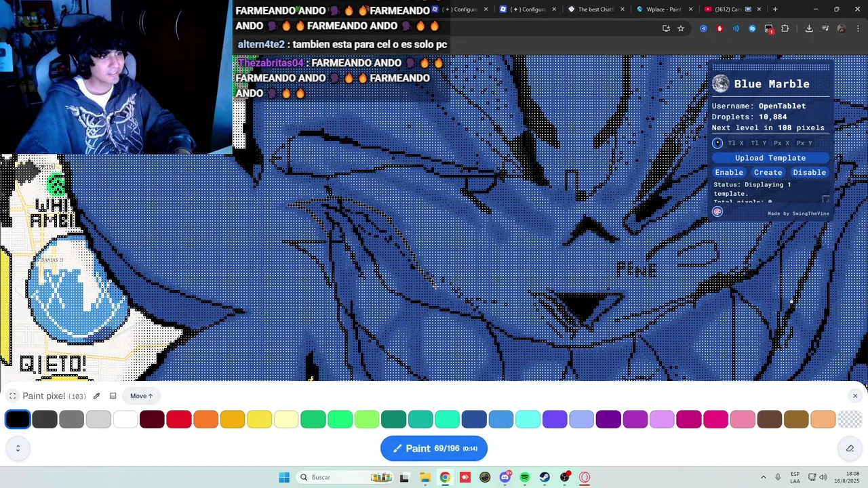This screenshot has width=868, height=488.
Task: Open the Windows Start menu
Action: 284,477
